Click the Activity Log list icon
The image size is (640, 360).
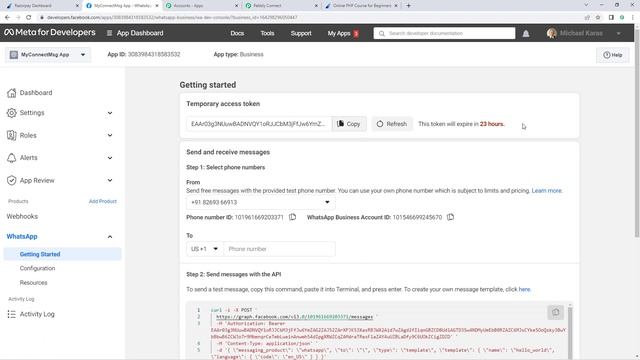pyautogui.click(x=11, y=314)
